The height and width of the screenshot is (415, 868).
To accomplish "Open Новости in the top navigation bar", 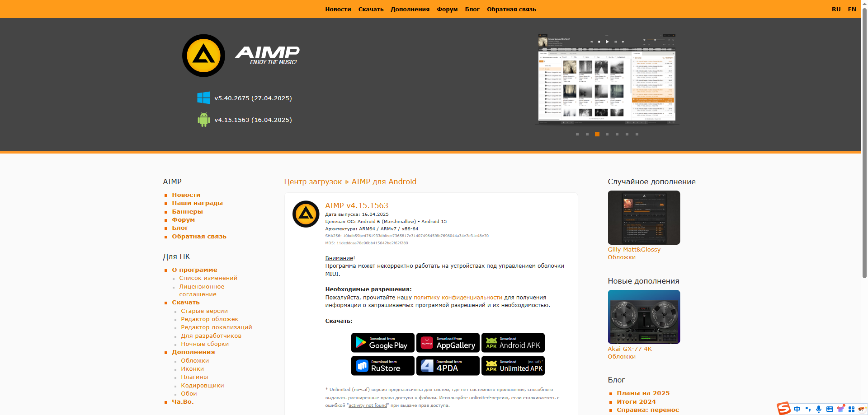I will point(338,9).
